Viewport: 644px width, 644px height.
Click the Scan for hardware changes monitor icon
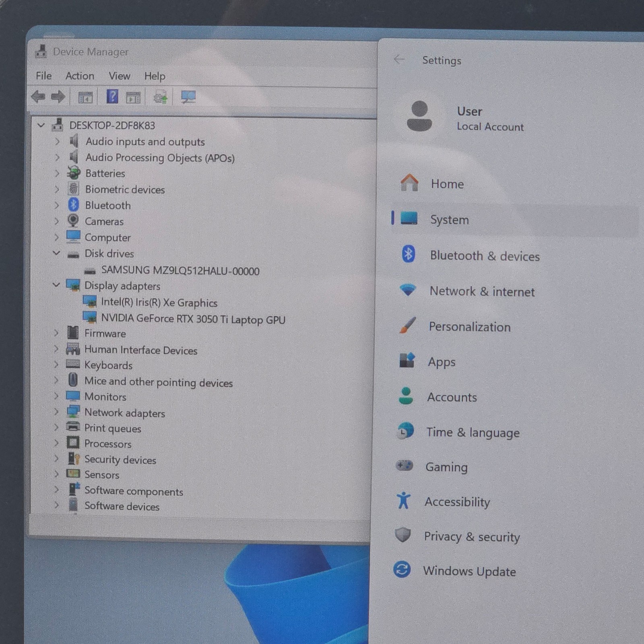tap(188, 97)
